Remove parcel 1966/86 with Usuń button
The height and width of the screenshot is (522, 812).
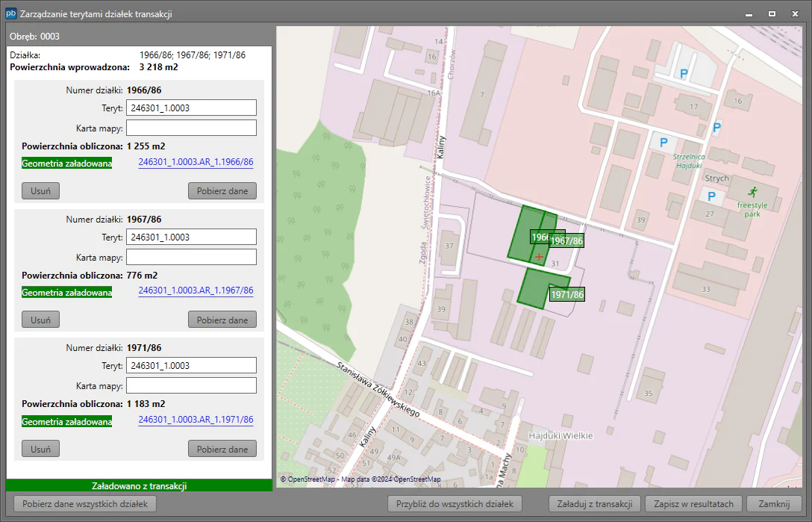[40, 191]
